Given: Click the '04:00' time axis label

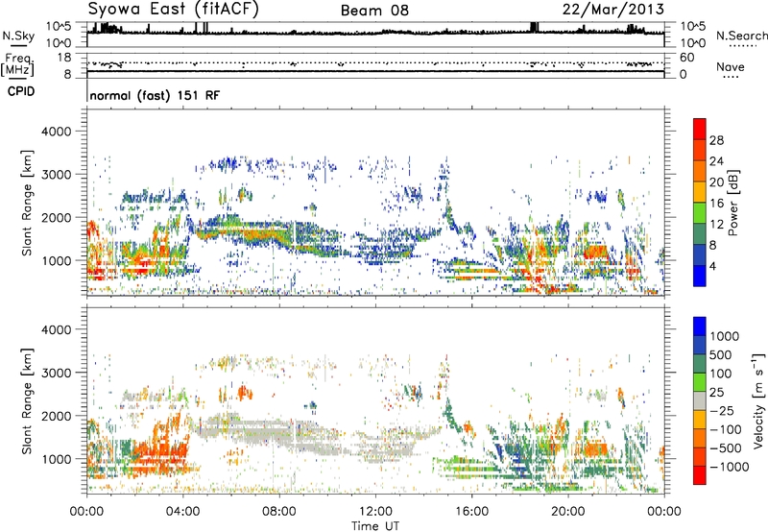Looking at the screenshot, I should tap(182, 512).
